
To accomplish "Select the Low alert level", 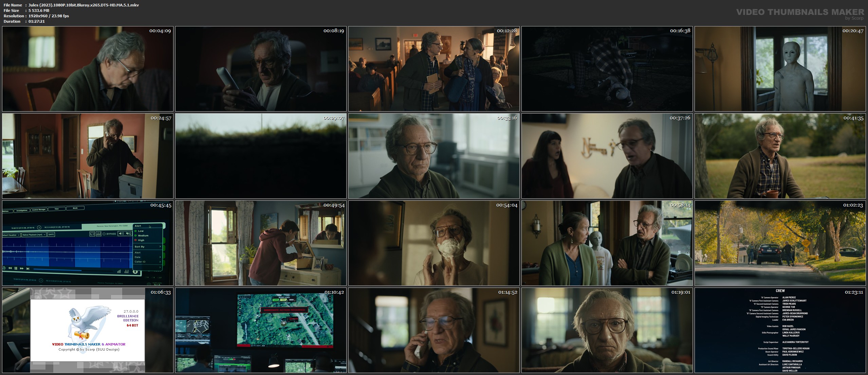I will point(141,231).
